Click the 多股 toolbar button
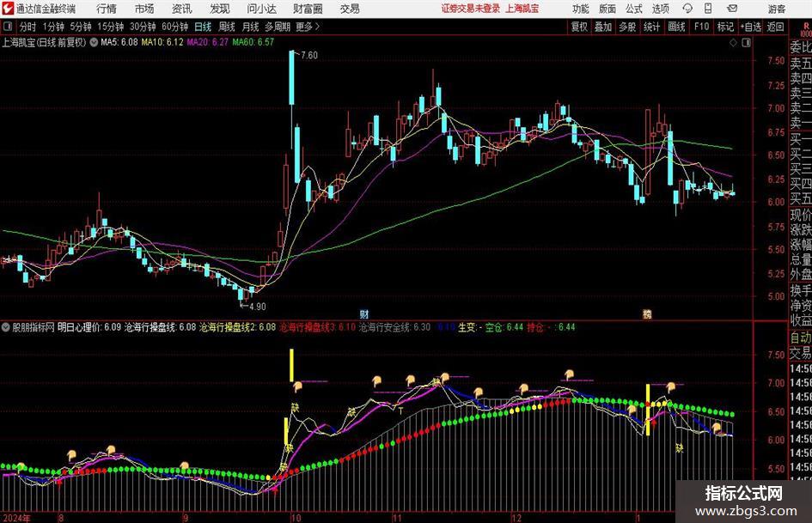The height and width of the screenshot is (523, 812). point(627,27)
